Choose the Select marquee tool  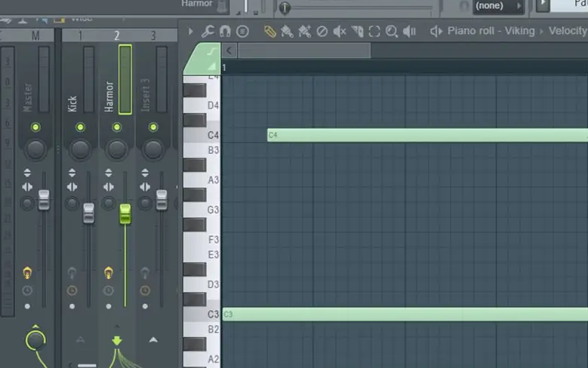374,32
